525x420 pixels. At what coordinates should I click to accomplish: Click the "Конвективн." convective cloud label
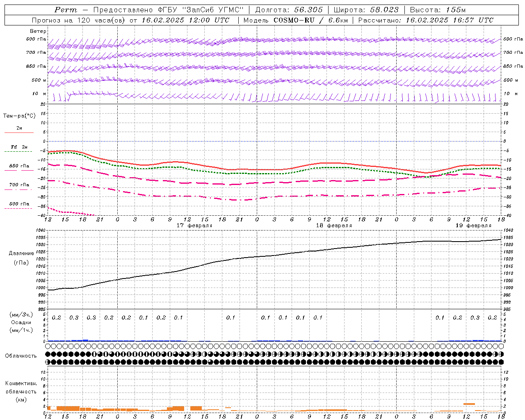tap(21, 383)
